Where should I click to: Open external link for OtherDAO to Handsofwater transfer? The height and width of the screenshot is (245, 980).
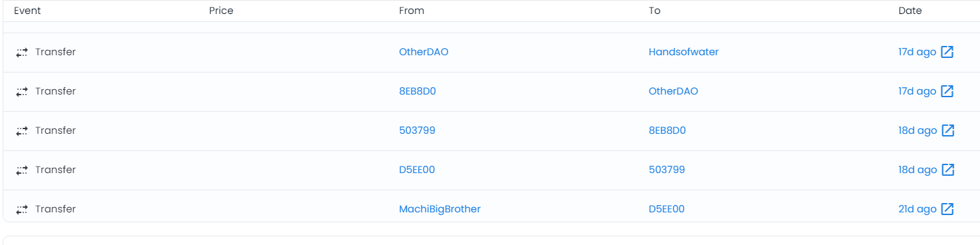947,52
